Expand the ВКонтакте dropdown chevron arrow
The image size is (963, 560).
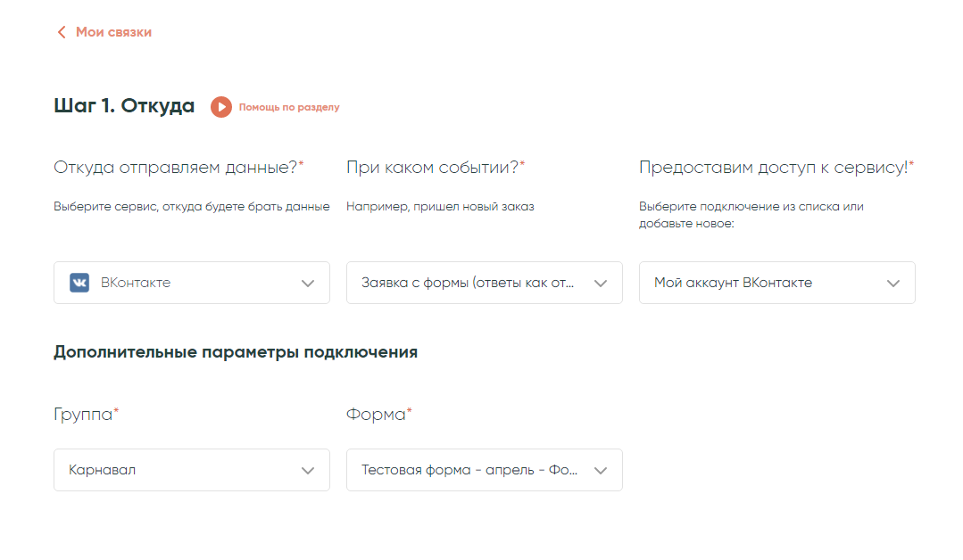point(308,284)
